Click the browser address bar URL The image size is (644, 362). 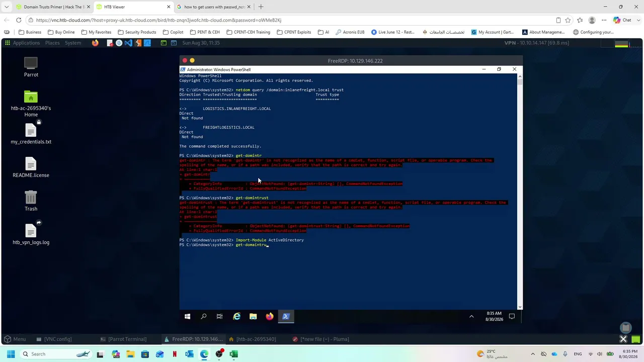pyautogui.click(x=158, y=20)
